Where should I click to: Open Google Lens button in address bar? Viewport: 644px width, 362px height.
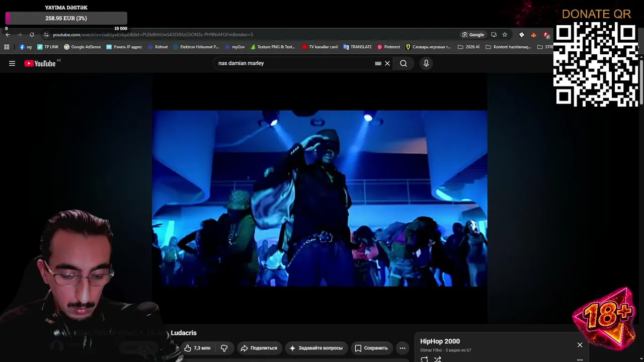pyautogui.click(x=473, y=35)
